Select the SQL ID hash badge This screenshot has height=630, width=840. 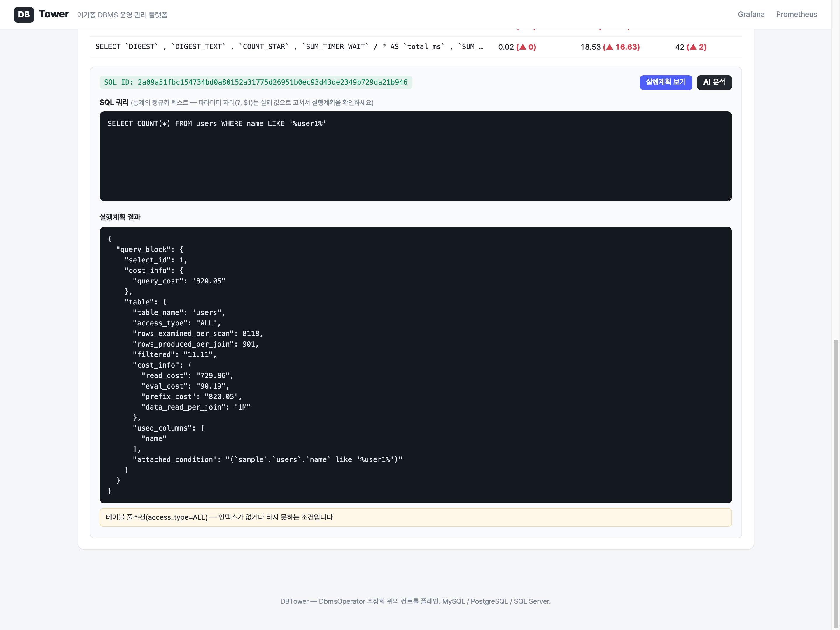coord(256,82)
